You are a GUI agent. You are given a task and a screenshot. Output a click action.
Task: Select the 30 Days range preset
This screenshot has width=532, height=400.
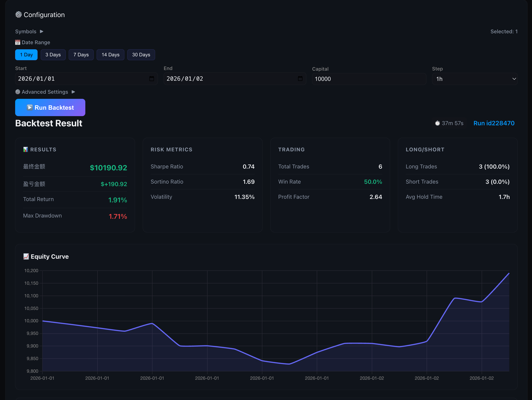point(141,55)
